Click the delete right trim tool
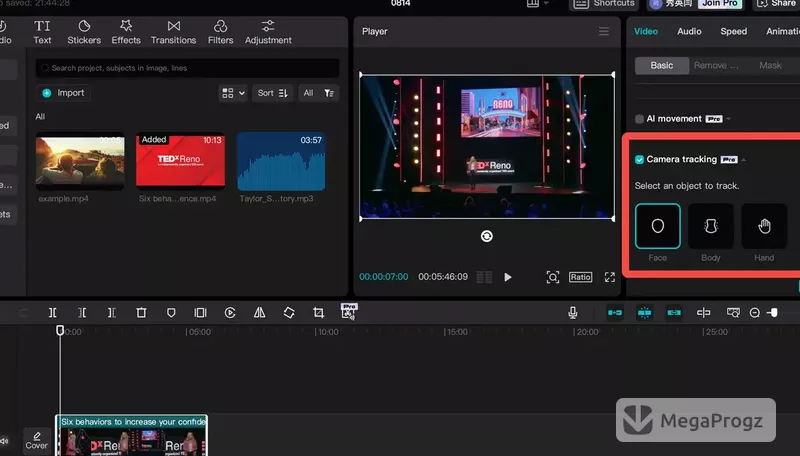This screenshot has height=456, width=800. (x=111, y=313)
